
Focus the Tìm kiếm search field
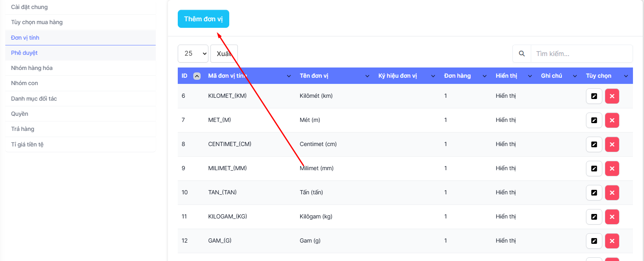pos(581,54)
